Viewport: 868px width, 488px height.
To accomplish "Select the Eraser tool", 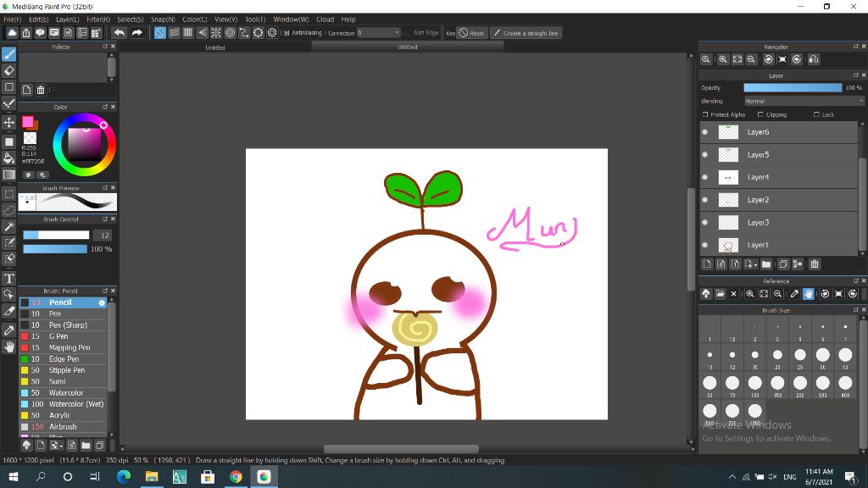I will pyautogui.click(x=9, y=71).
